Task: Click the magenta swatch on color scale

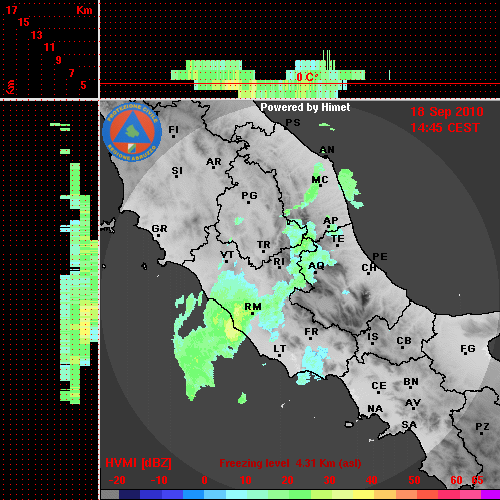Action: point(490,495)
